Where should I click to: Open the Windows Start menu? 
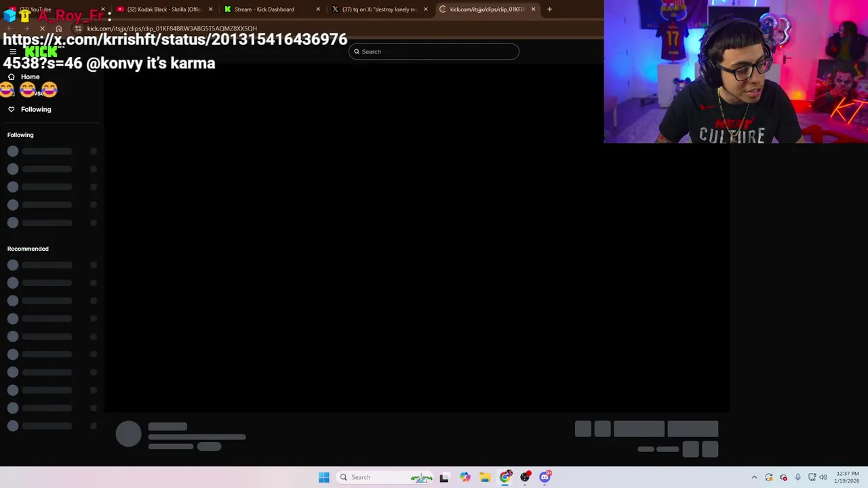(324, 477)
